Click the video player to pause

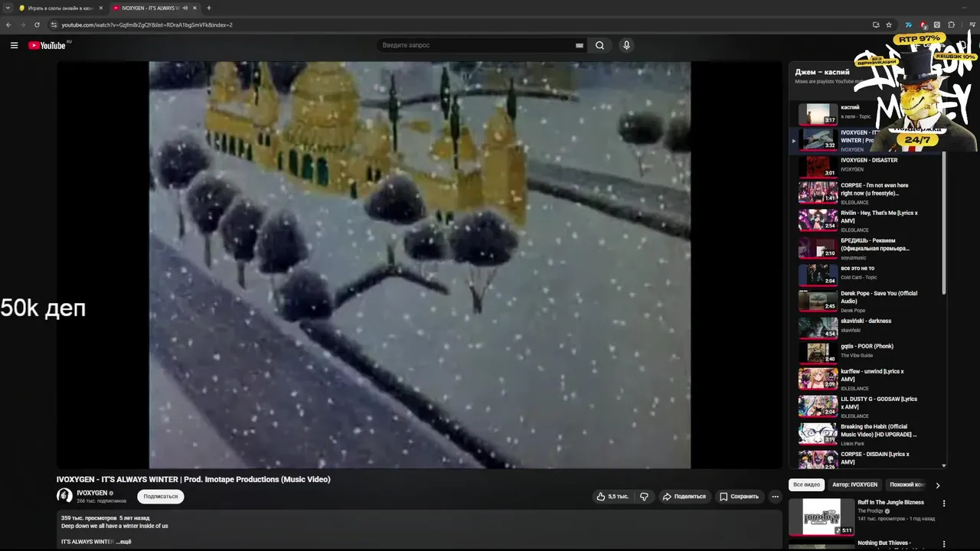point(420,265)
